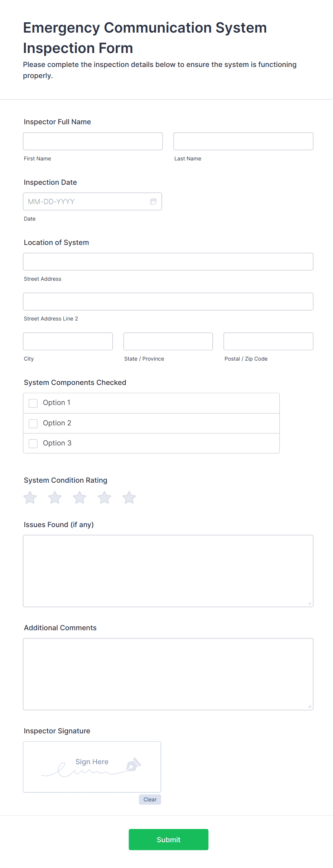Click the Issues Found text area

[x=168, y=571]
